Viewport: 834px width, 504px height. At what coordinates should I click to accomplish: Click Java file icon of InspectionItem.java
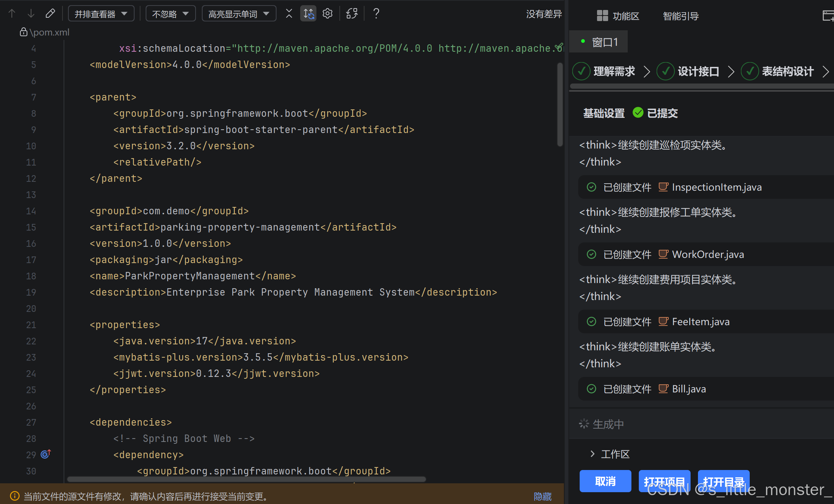click(663, 187)
